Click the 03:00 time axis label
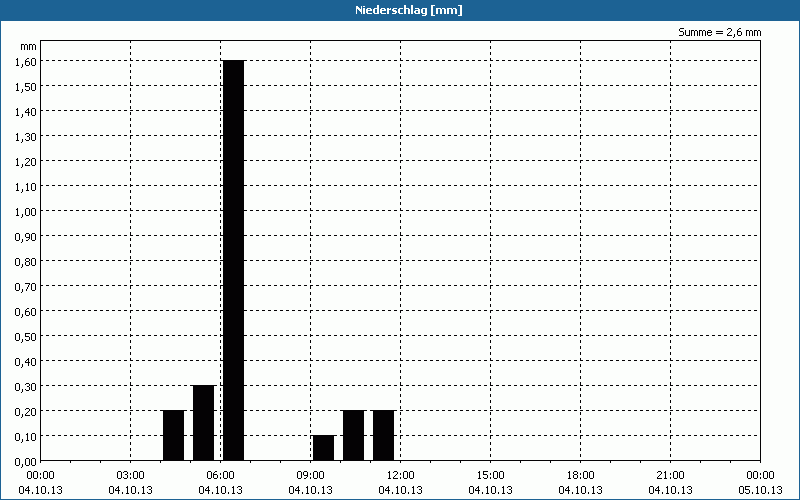Viewport: 800px width, 500px height. pos(131,475)
